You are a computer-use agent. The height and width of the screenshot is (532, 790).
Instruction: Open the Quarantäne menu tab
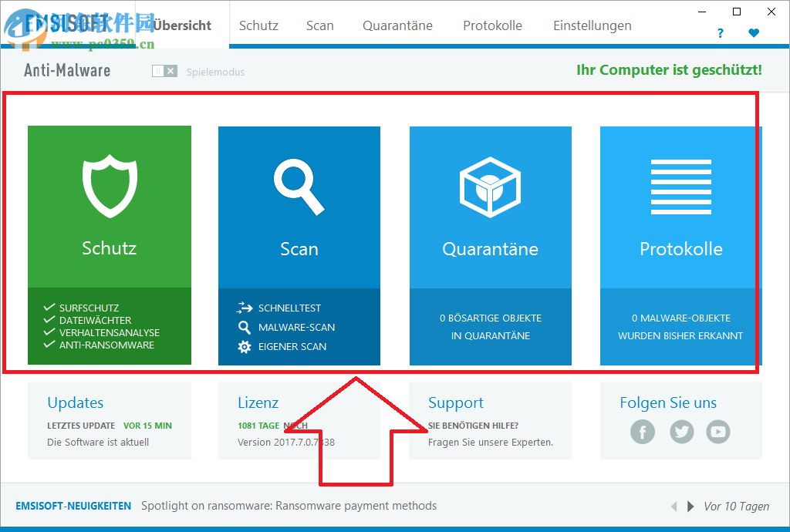pyautogui.click(x=397, y=25)
